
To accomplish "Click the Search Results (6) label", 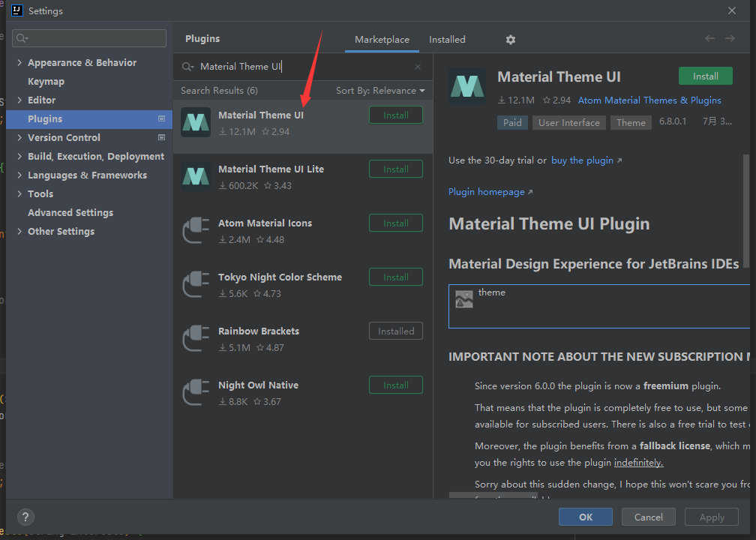I will [x=219, y=91].
